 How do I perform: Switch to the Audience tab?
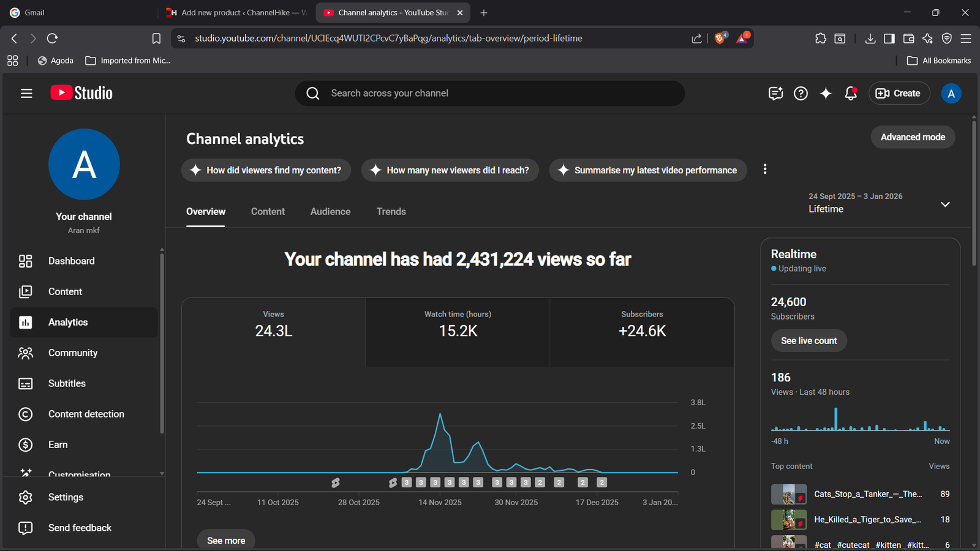[330, 211]
